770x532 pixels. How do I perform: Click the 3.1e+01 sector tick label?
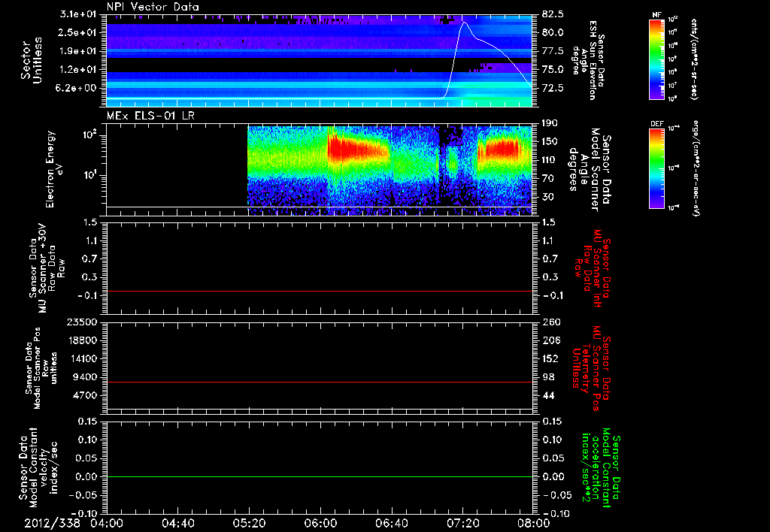(77, 14)
